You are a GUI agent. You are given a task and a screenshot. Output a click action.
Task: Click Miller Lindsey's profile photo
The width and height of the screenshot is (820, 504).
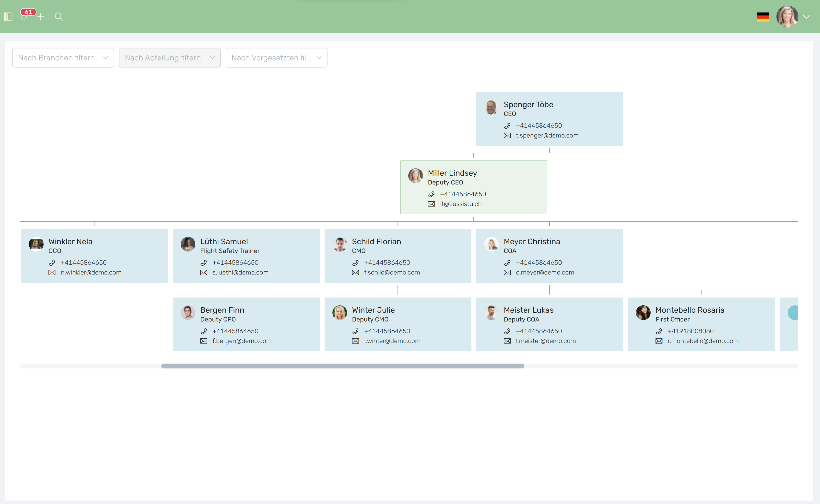pos(415,176)
